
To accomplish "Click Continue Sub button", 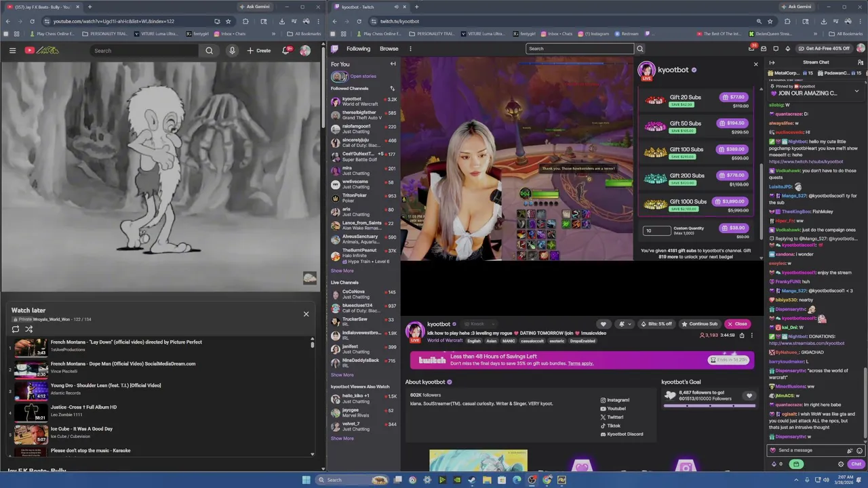I will (699, 324).
